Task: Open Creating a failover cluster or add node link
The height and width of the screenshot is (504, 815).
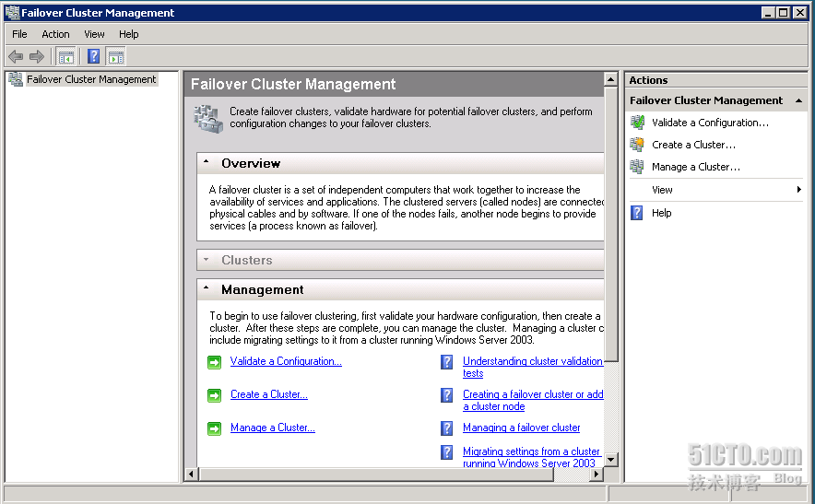Action: (x=533, y=400)
